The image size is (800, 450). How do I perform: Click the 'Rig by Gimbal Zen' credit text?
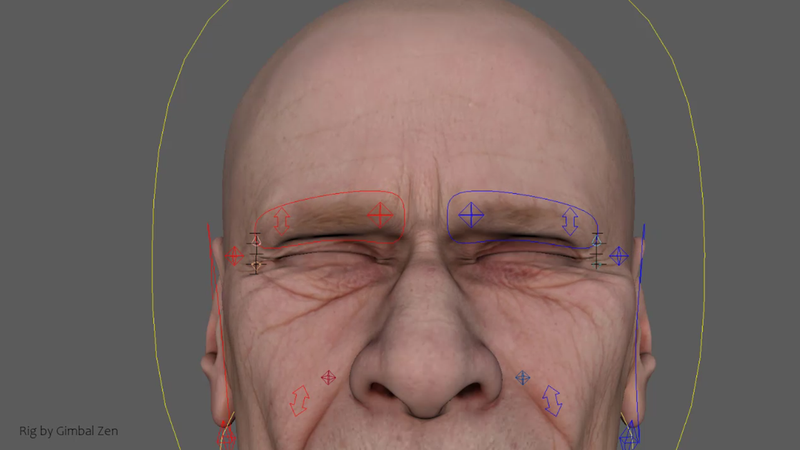click(x=69, y=431)
